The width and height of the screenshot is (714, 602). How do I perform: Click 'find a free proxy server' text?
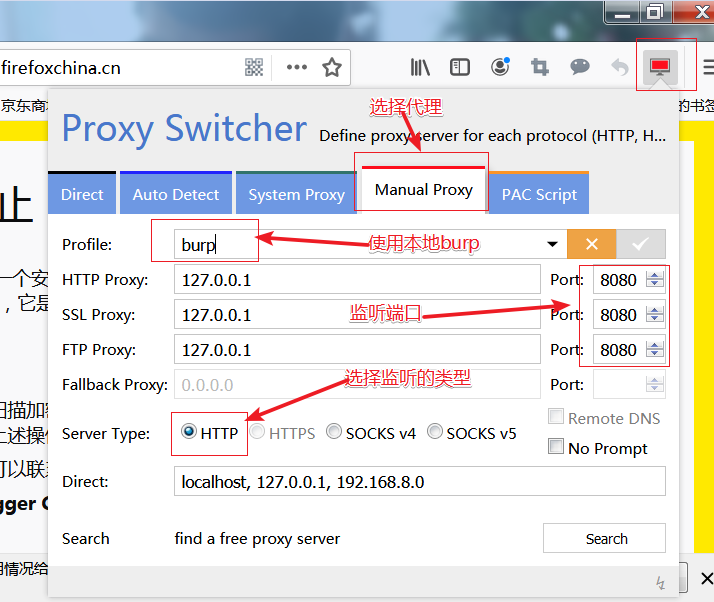point(257,539)
